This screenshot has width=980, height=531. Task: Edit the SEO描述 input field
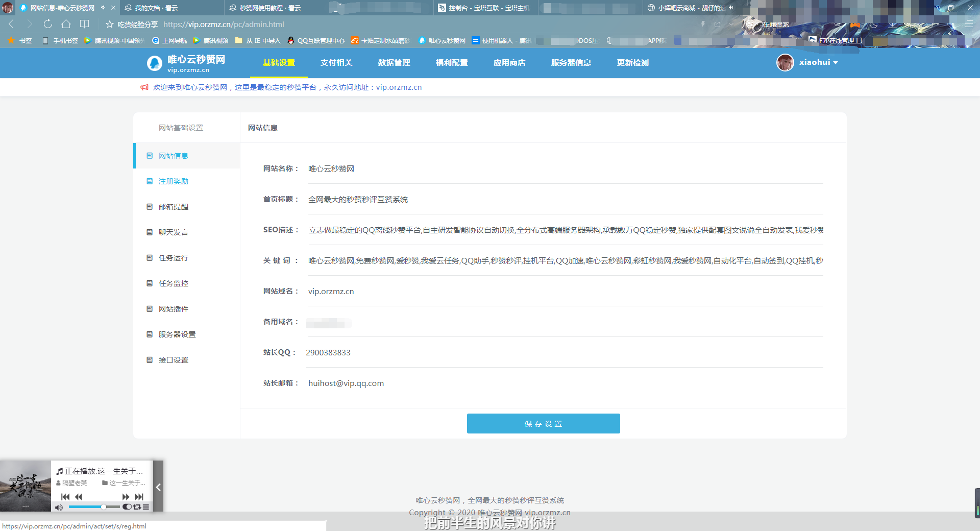click(x=565, y=230)
